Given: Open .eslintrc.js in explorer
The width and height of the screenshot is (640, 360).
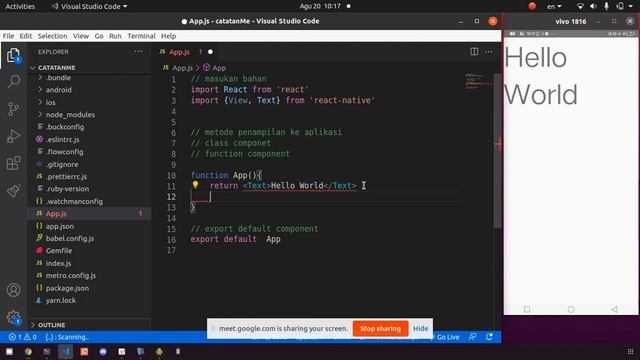Looking at the screenshot, I should (63, 140).
